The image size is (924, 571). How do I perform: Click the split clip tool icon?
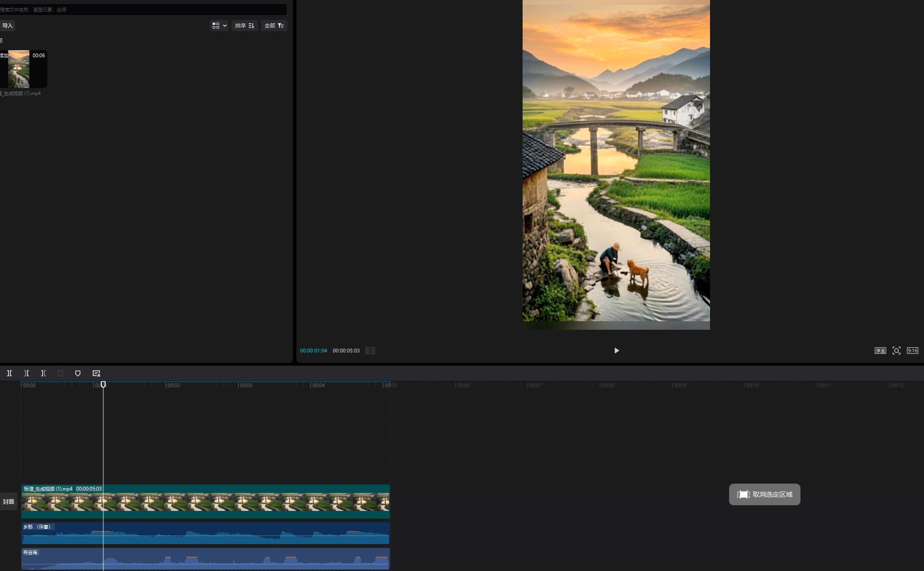click(9, 373)
